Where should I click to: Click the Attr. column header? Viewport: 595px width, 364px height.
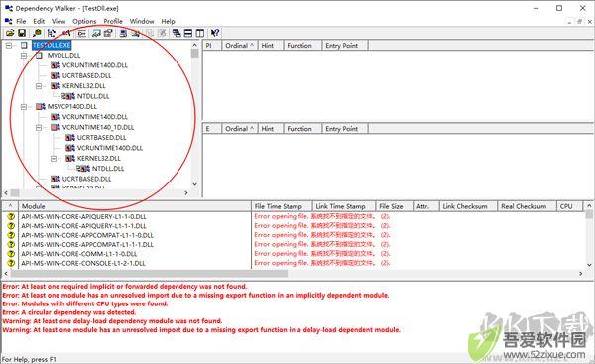(x=426, y=206)
